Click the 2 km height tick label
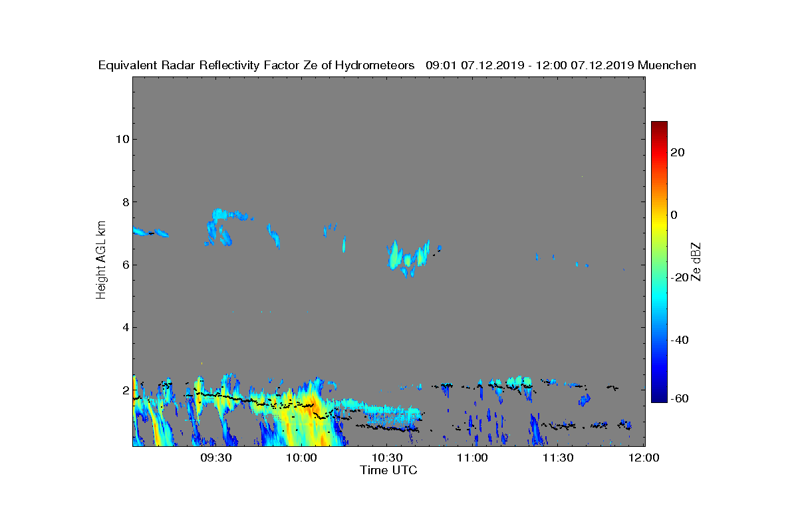The height and width of the screenshot is (532, 798). coord(125,390)
